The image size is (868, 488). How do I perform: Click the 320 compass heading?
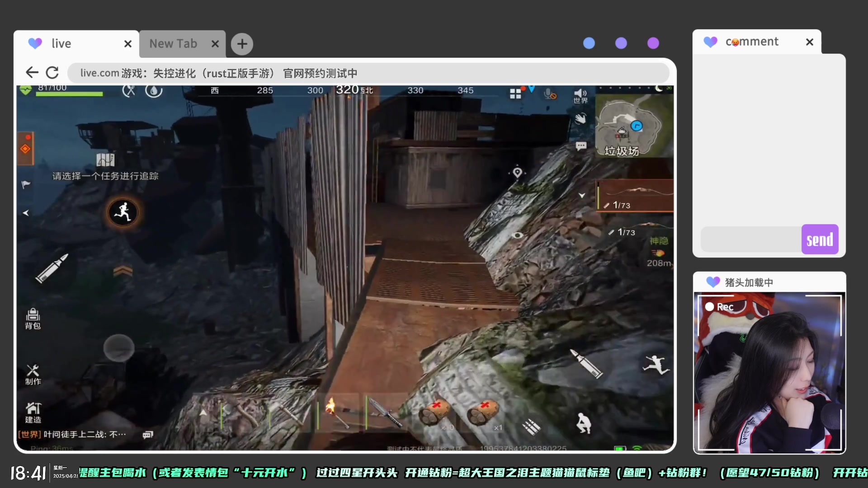pyautogui.click(x=347, y=89)
